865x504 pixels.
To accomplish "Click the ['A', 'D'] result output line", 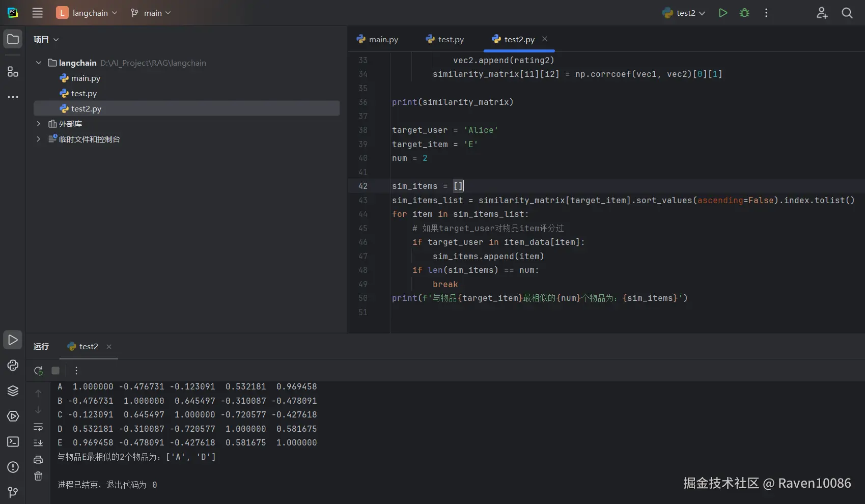I will click(x=137, y=457).
